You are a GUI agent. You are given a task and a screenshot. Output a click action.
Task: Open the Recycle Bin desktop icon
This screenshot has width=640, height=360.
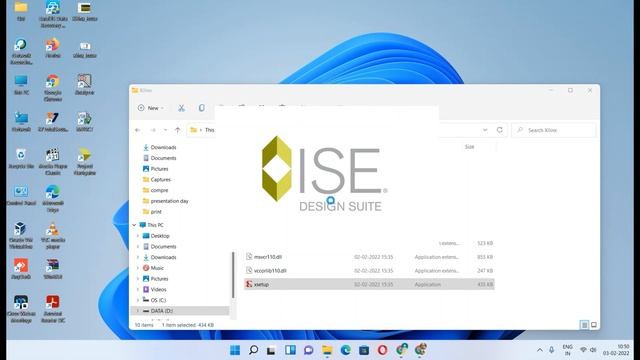click(x=21, y=158)
